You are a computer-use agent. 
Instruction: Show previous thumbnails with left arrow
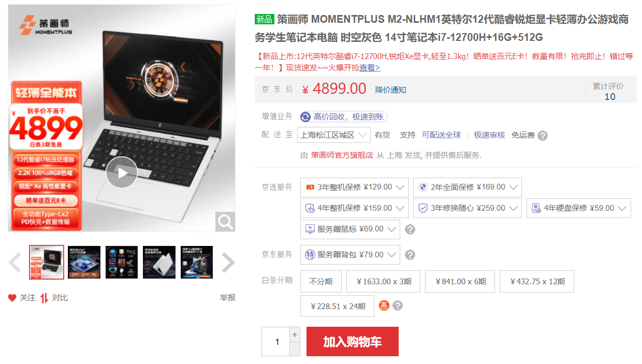coord(15,263)
